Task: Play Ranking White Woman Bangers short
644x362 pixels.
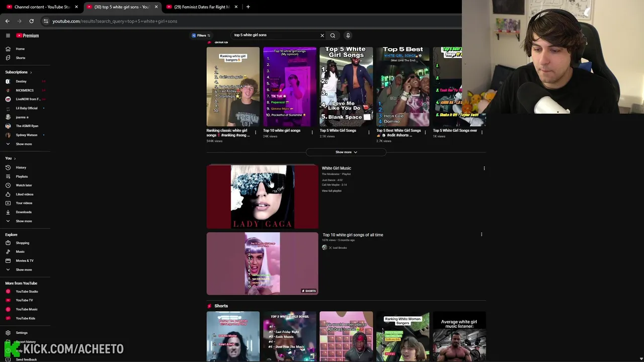Action: [403, 336]
